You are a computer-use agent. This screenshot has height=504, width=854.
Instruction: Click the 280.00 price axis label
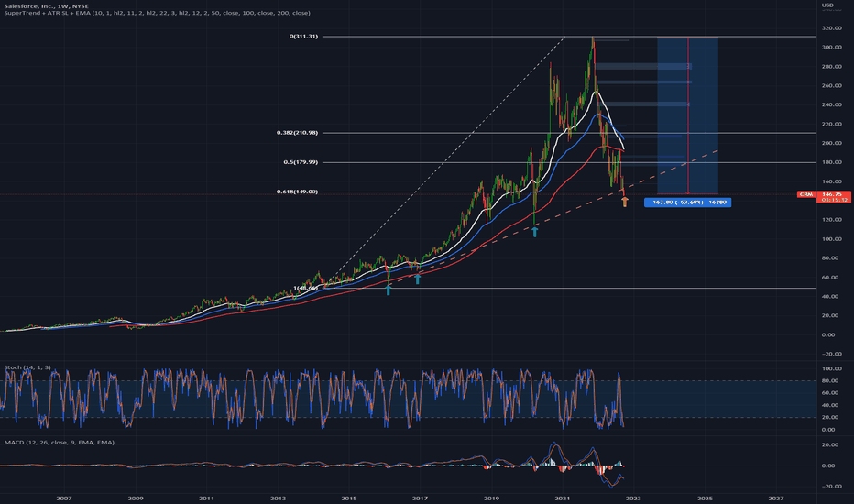tap(832, 67)
